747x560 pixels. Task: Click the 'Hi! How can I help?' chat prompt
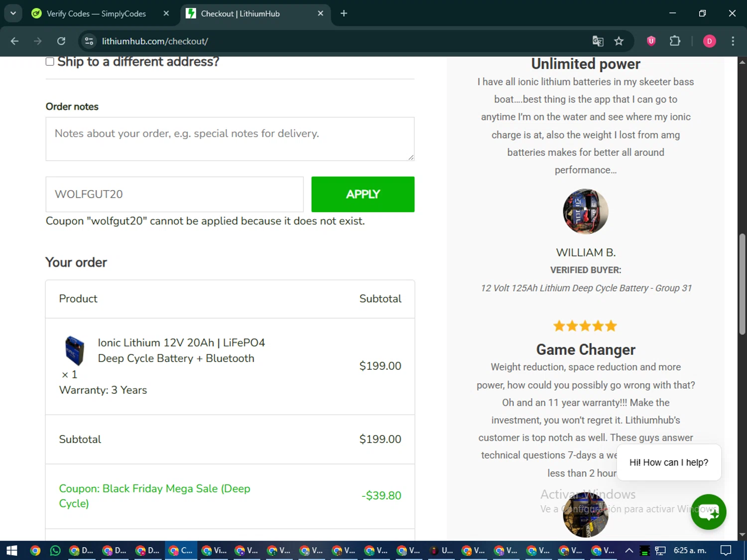click(669, 462)
